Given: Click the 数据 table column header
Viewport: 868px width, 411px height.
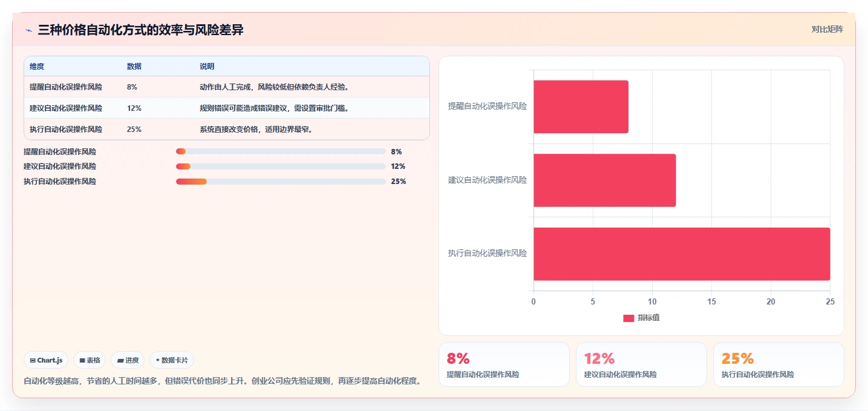Looking at the screenshot, I should pos(134,67).
